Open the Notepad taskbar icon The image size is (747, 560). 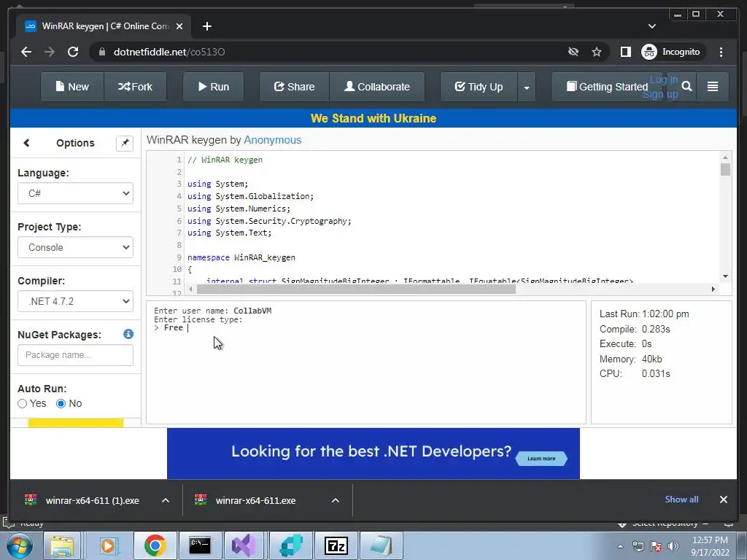(381, 545)
